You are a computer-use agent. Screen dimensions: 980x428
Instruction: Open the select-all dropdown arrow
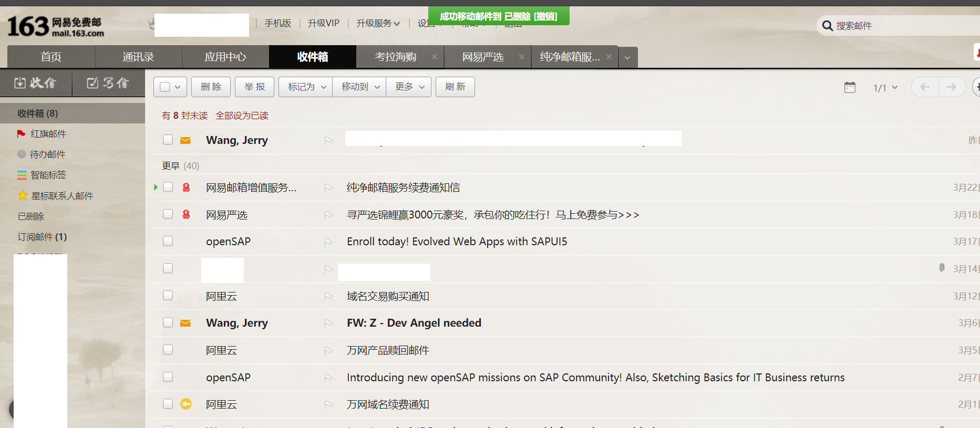178,87
